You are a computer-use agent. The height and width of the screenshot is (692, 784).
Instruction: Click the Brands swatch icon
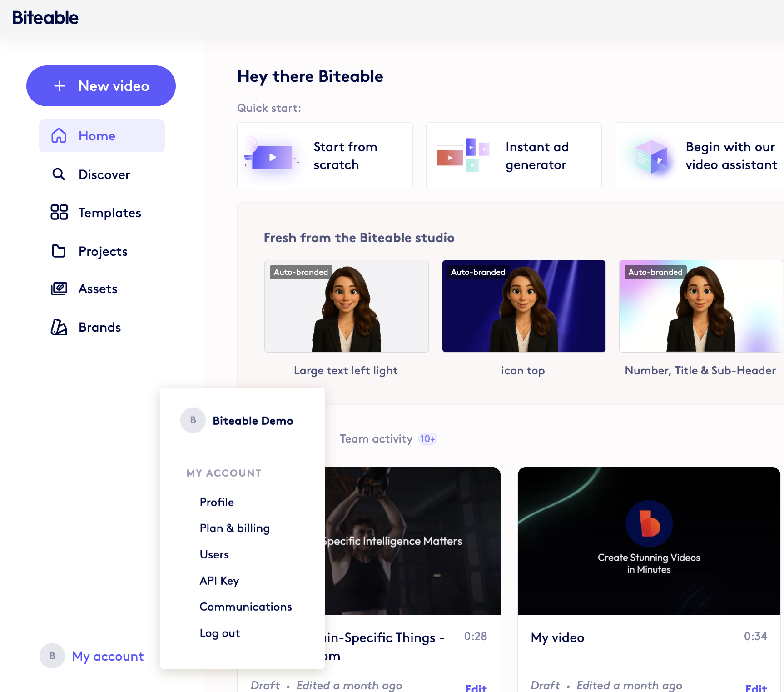click(x=59, y=327)
